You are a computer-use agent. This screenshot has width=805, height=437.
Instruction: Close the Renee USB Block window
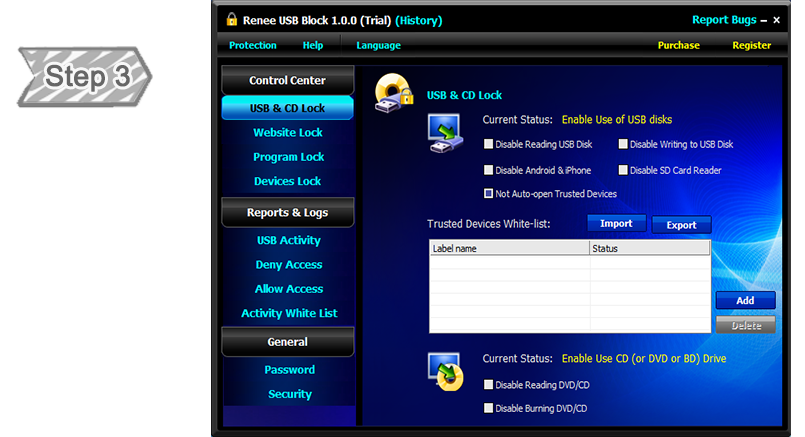click(776, 20)
